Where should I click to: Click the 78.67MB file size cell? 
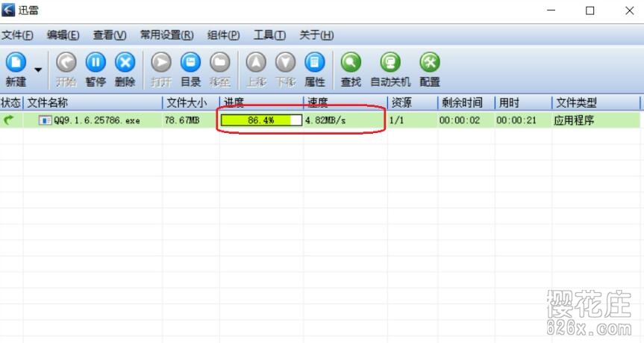(x=182, y=120)
